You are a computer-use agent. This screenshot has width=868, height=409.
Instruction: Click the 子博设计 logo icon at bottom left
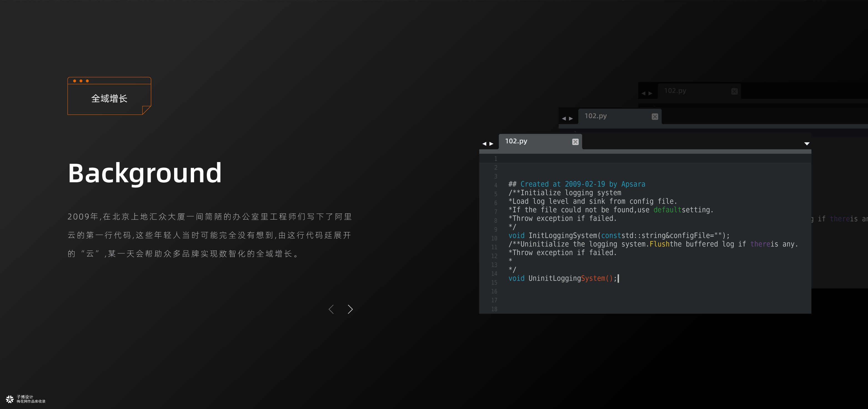coord(10,399)
